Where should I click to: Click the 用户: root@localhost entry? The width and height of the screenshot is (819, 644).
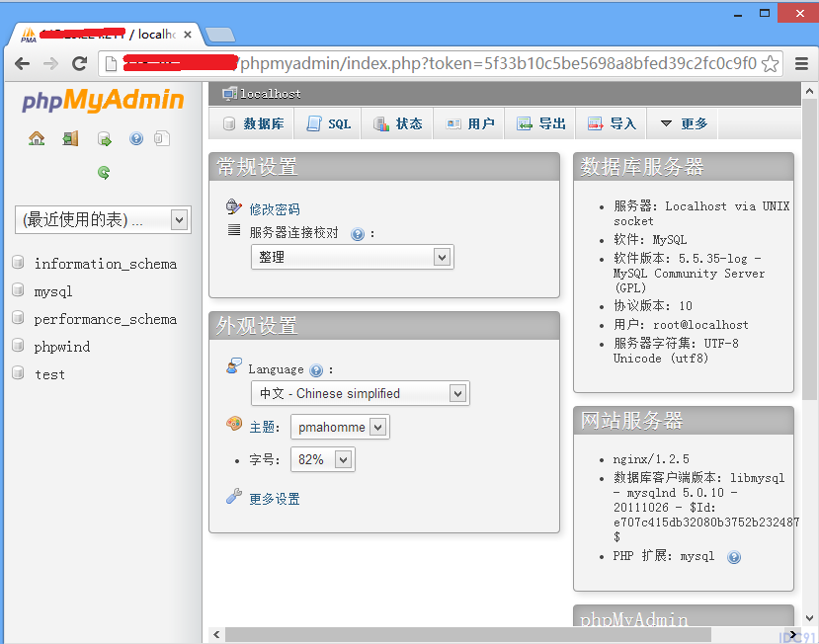681,325
